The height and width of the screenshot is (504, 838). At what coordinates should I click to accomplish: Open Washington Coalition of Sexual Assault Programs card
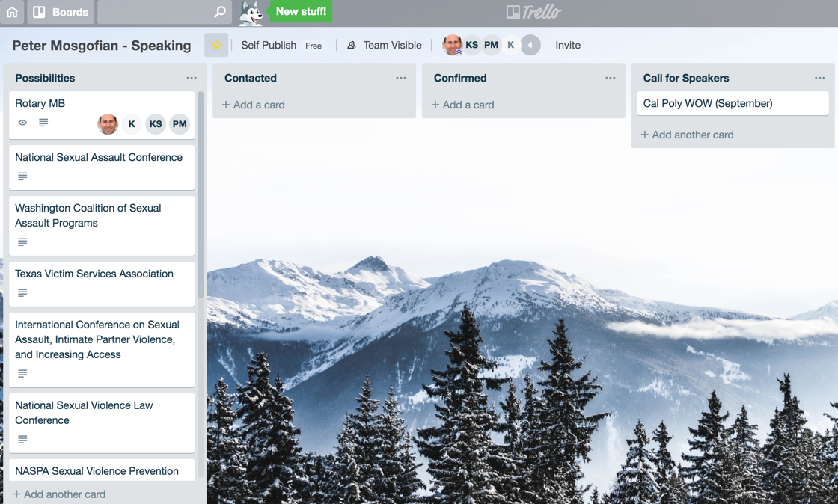(x=102, y=225)
